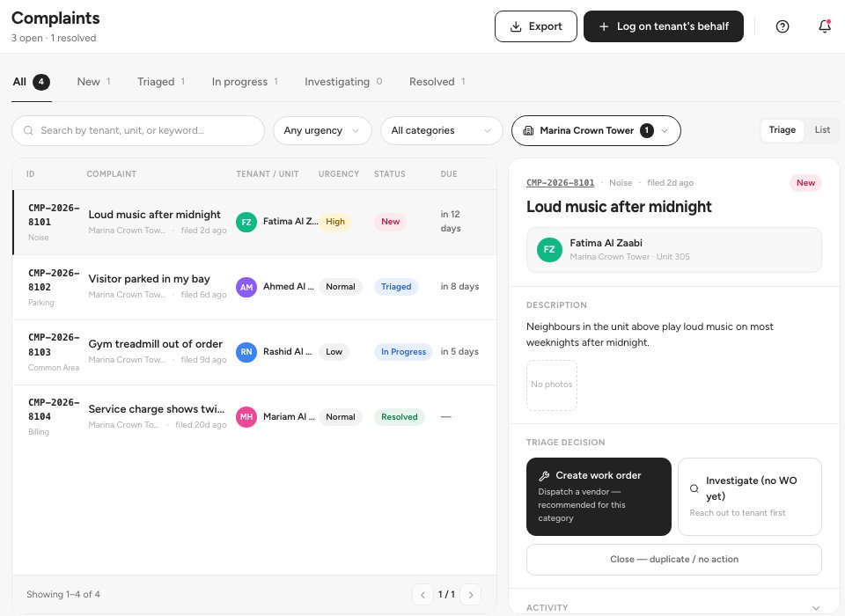Click the COMPLAINT column header
Viewport: 845px width, 616px height.
[x=112, y=174]
